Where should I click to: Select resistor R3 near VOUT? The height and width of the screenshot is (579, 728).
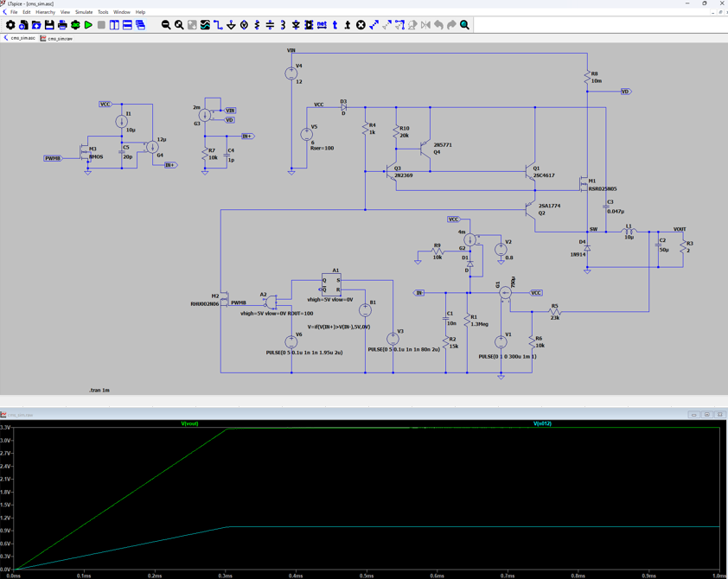[x=683, y=247]
